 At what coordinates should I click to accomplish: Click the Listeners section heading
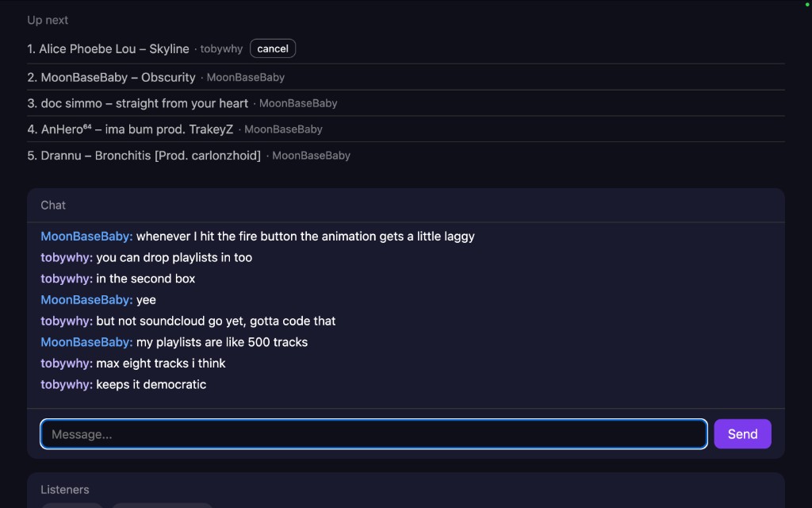pos(65,490)
